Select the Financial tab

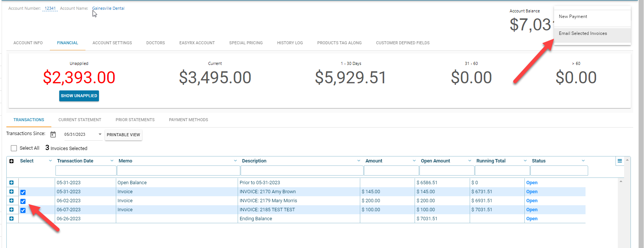coord(67,43)
